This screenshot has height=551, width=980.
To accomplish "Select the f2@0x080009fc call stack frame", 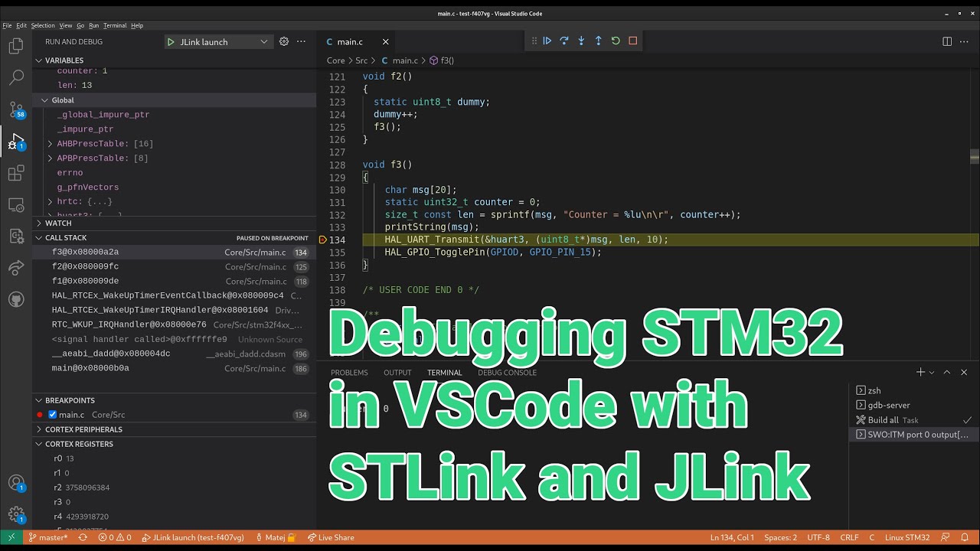I will [175, 267].
